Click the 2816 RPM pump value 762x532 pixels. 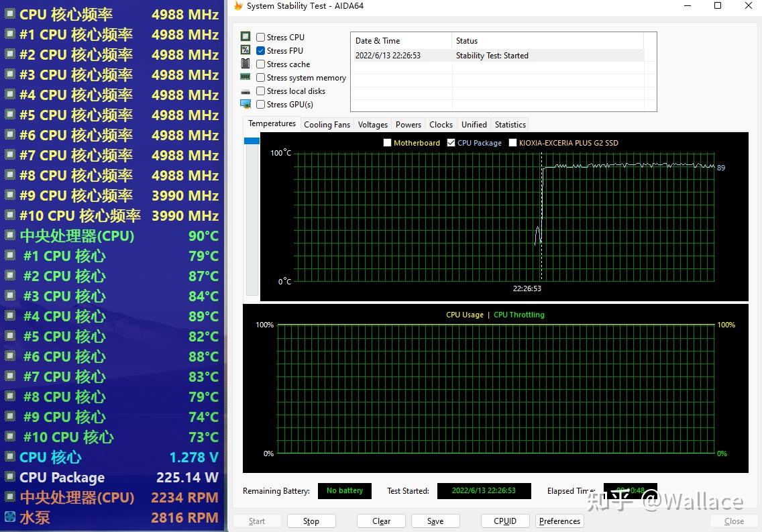pyautogui.click(x=184, y=517)
